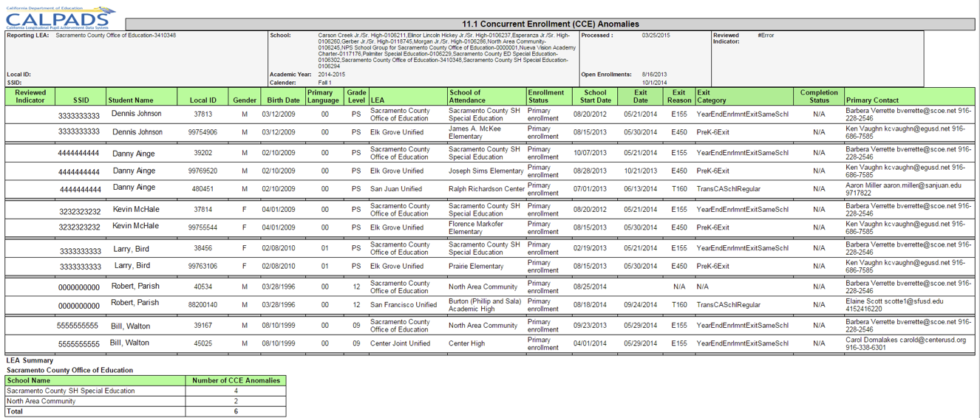Select exit date 10/21/2013

[x=640, y=171]
